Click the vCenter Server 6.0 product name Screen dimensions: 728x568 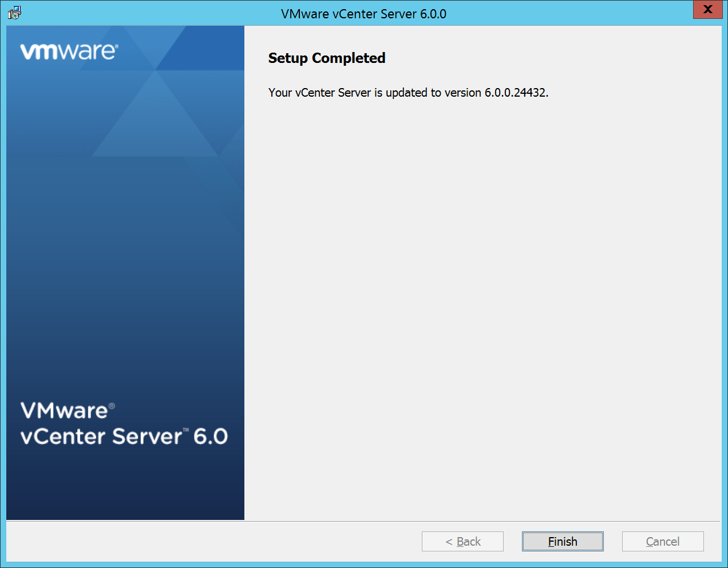[124, 436]
